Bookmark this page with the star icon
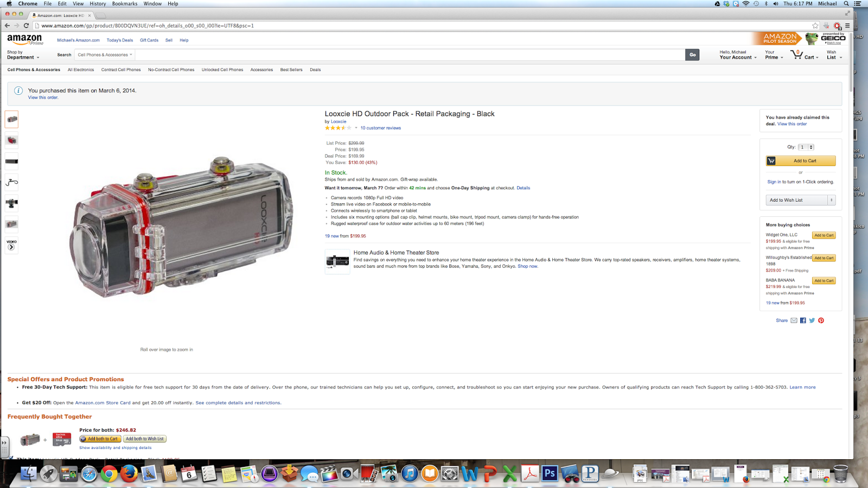The image size is (868, 488). [815, 25]
